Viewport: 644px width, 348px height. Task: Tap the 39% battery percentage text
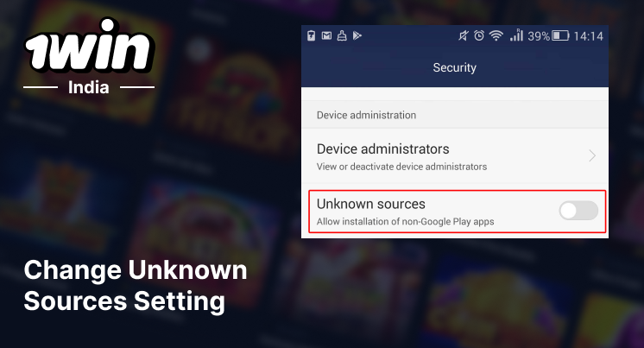539,36
